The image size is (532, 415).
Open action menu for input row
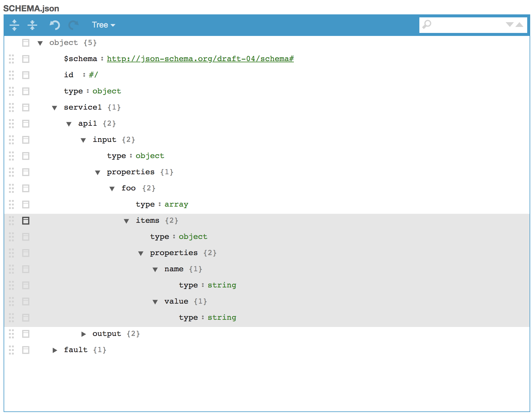[26, 140]
